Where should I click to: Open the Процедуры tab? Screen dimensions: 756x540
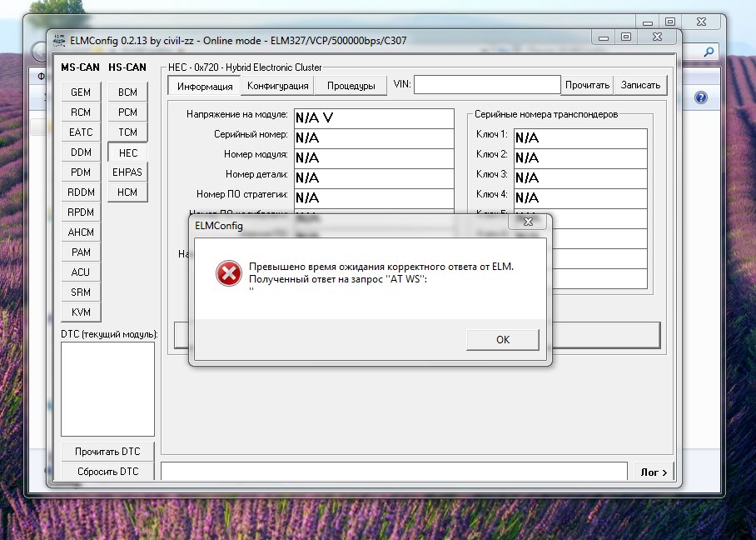point(351,85)
